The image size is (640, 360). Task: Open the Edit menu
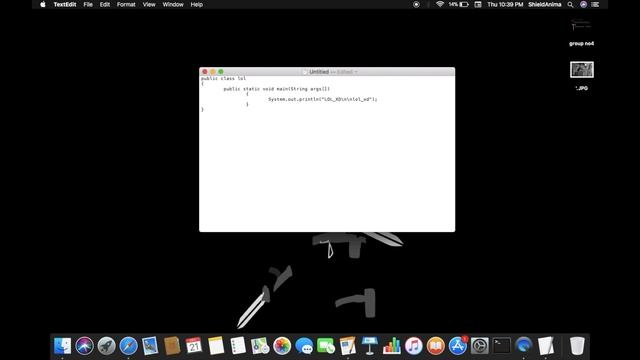coord(105,4)
